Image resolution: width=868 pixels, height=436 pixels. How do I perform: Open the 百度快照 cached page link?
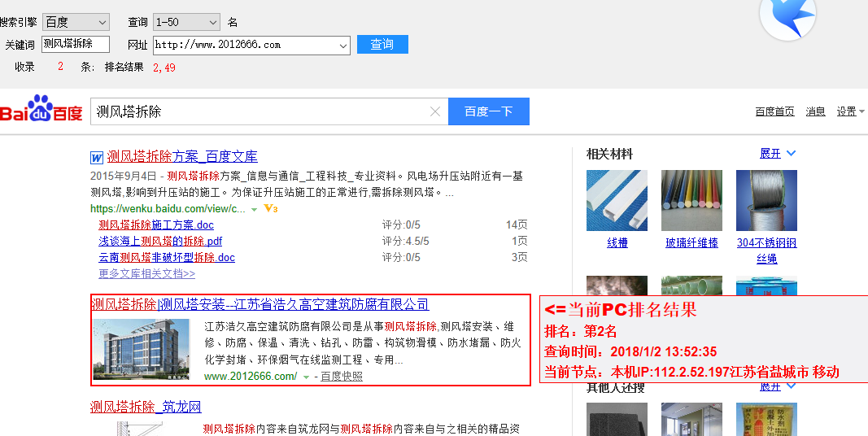tap(342, 377)
